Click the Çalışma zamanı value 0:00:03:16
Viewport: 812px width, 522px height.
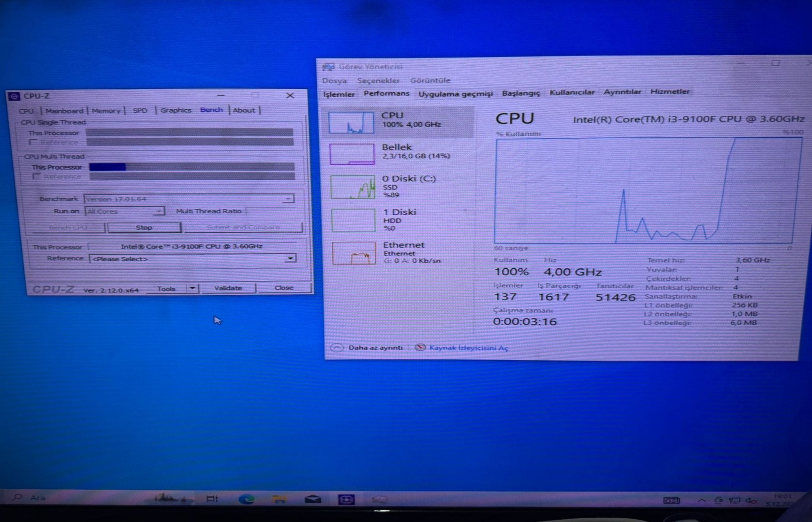(x=525, y=321)
